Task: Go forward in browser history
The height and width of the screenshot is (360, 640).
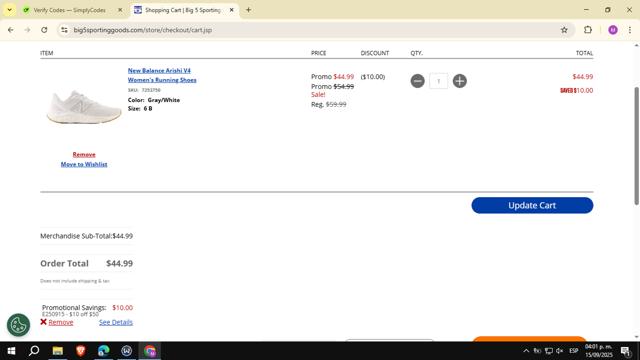Action: (x=27, y=30)
